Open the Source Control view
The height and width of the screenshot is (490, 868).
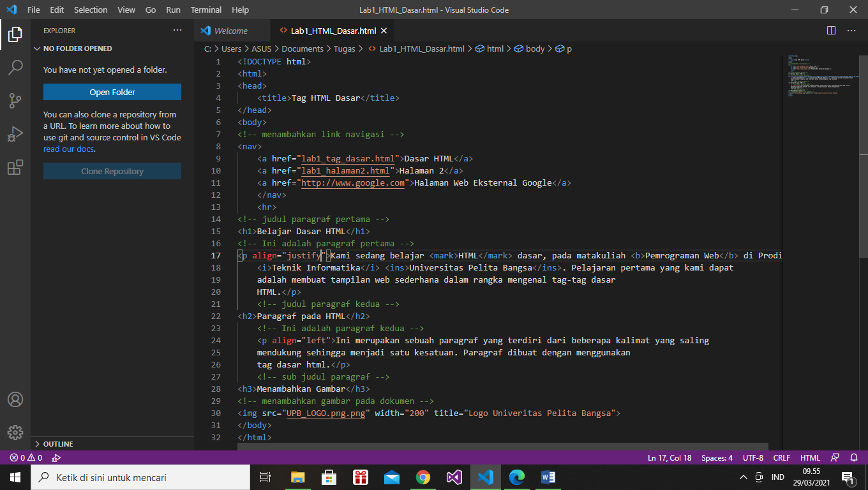(x=15, y=101)
